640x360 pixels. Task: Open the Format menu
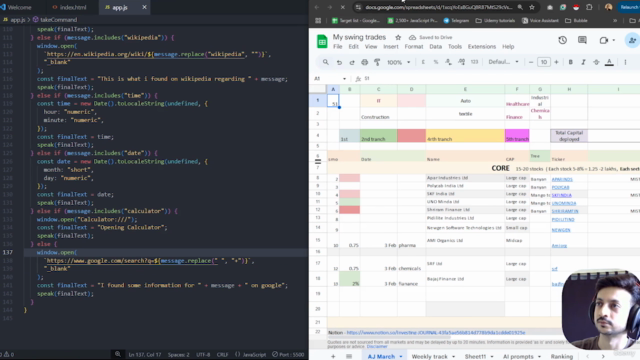click(414, 47)
